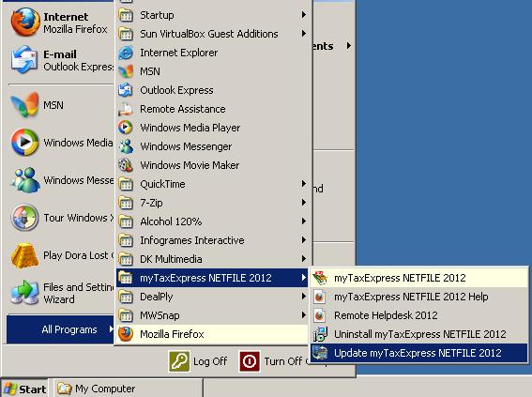Click the Internet Explorer icon in programs list

pos(126,53)
